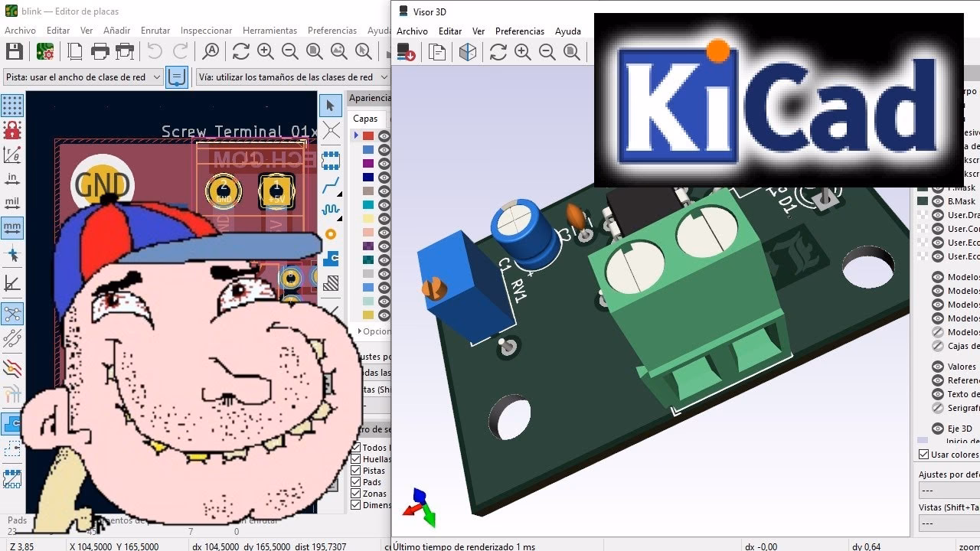980x551 pixels.
Task: Uncheck the Pistas selection filter checkbox
Action: (x=356, y=470)
